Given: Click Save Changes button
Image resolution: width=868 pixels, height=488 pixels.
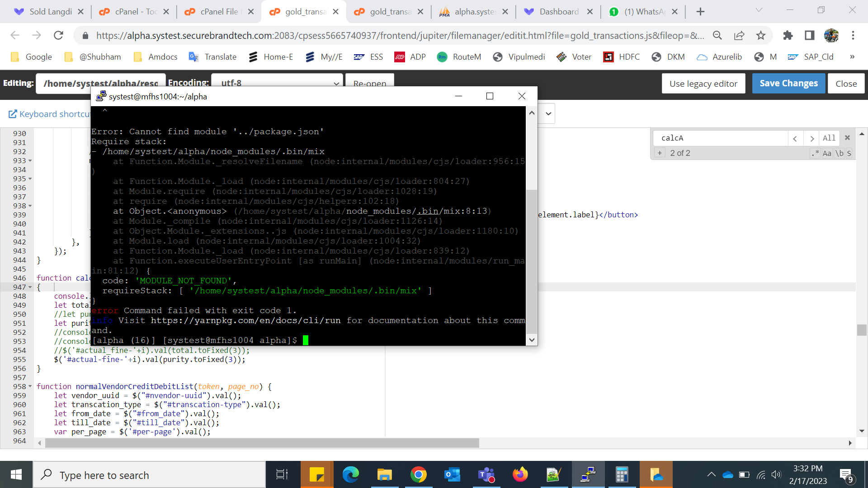Looking at the screenshot, I should point(788,83).
